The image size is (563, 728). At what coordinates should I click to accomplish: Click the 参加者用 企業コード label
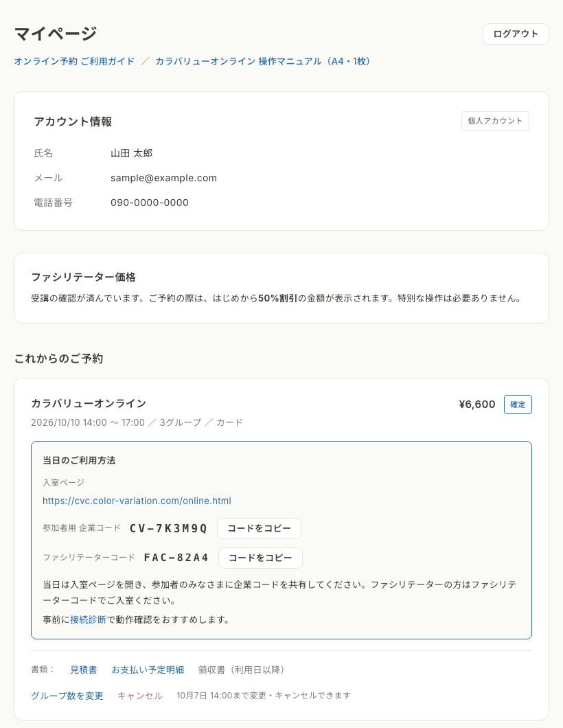click(x=82, y=528)
